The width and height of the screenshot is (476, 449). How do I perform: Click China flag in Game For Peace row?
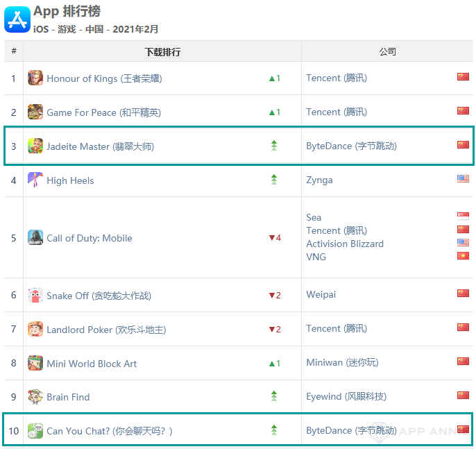(463, 111)
